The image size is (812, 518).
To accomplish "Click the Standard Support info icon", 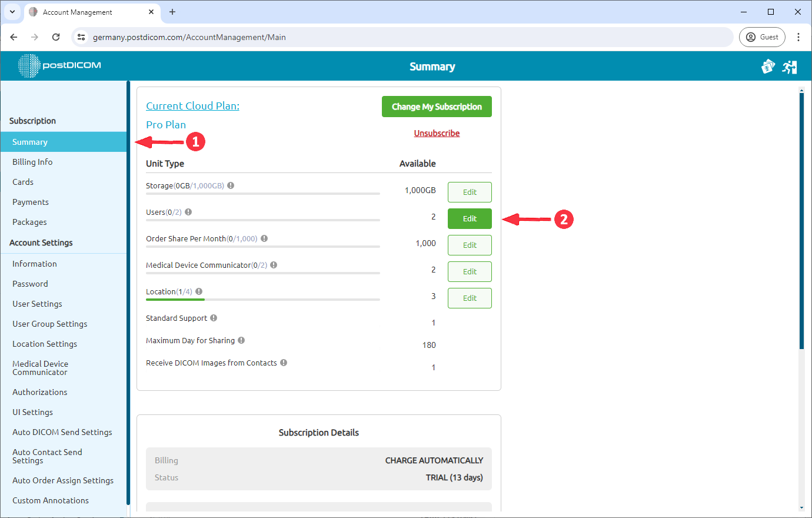I will [x=212, y=317].
